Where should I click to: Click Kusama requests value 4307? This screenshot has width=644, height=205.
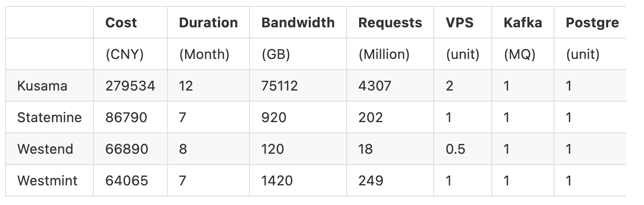[x=375, y=86]
